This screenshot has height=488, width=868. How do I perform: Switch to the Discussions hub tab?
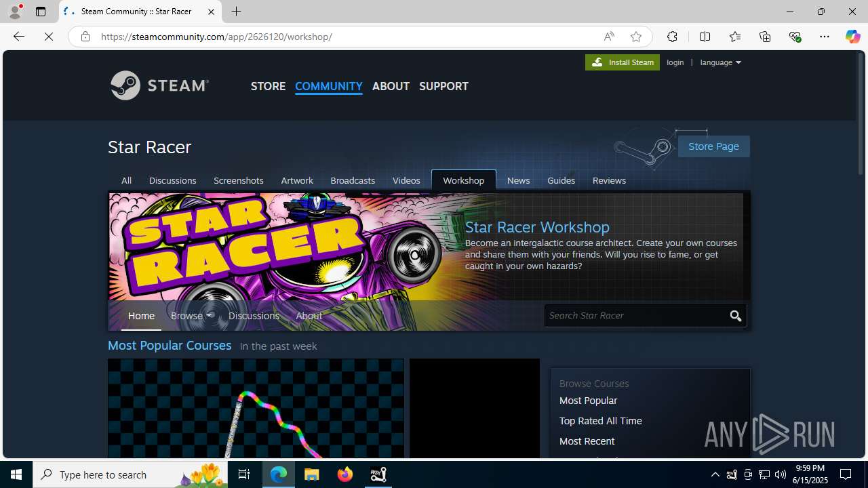[x=172, y=180]
